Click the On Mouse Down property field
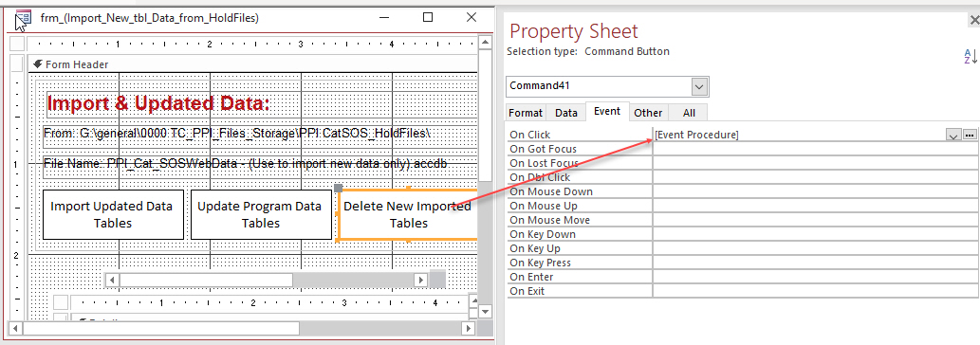Viewport: 980px width, 345px height. (815, 191)
